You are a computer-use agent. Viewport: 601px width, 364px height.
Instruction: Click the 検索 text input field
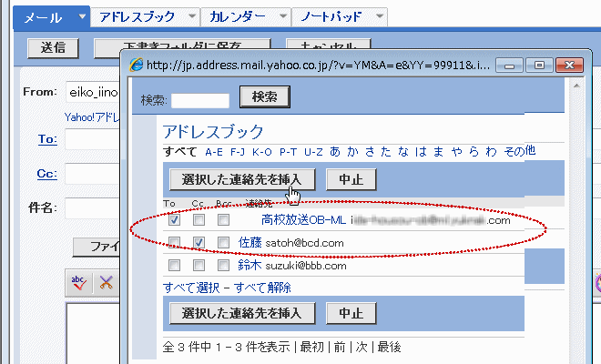point(200,100)
